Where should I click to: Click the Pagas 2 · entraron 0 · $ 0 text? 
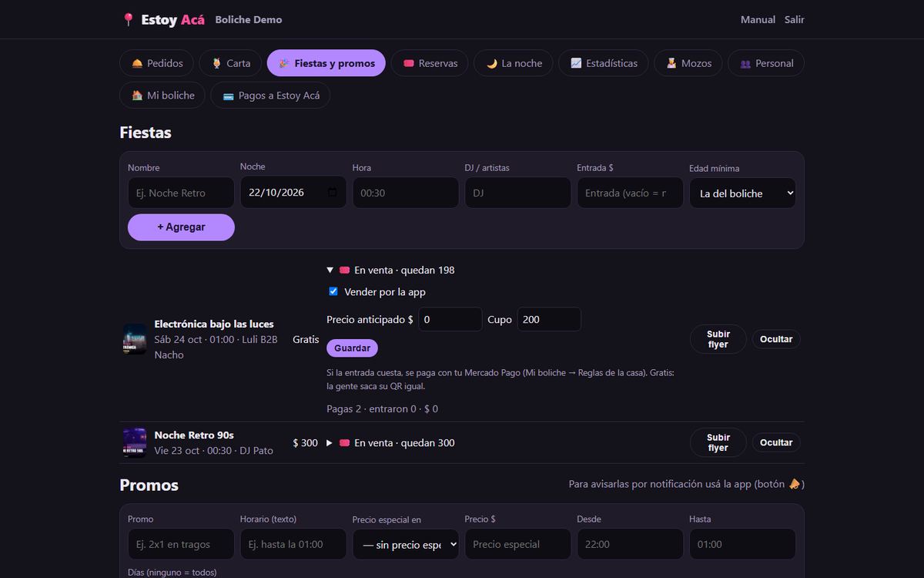coord(382,409)
